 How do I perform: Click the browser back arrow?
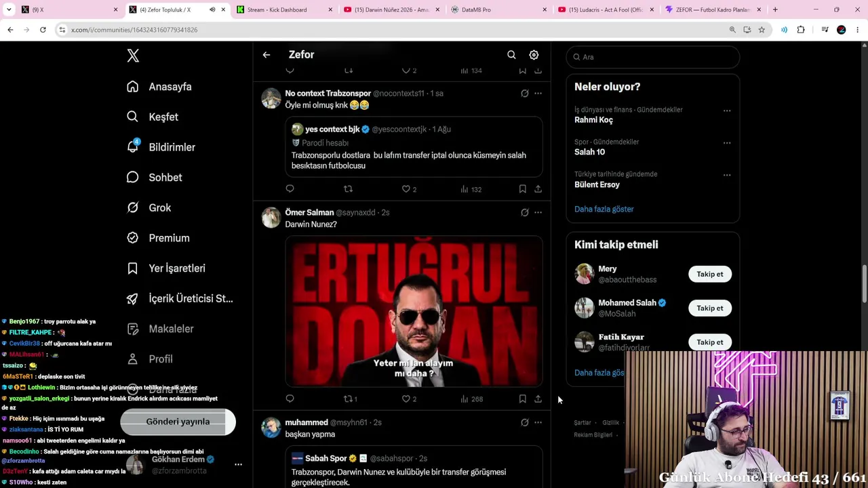pos(10,30)
